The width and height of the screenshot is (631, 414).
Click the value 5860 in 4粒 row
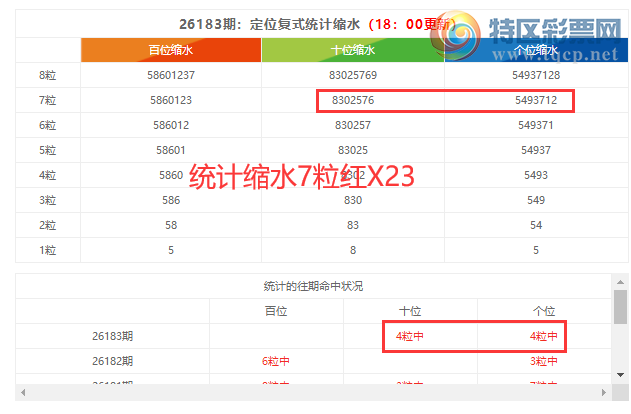coord(171,175)
